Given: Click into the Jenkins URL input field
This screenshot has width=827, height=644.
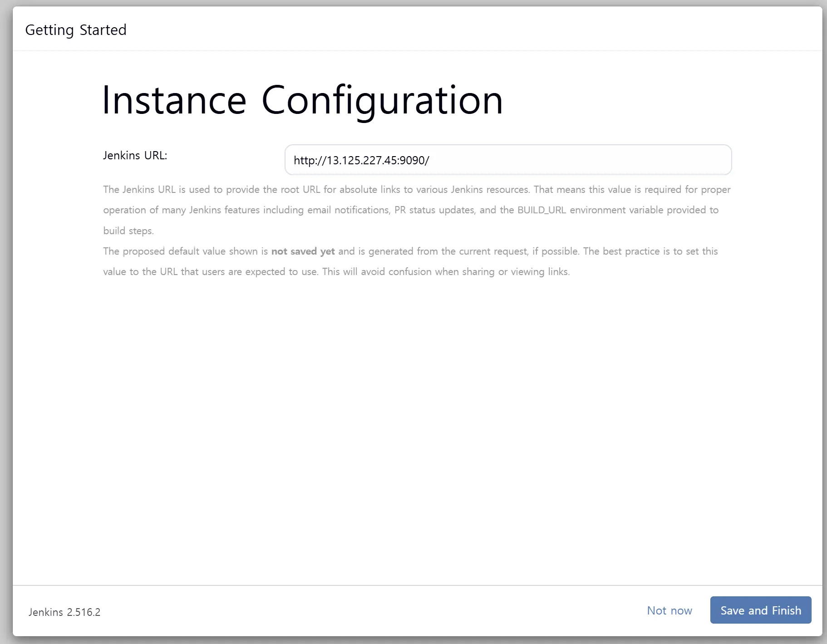Looking at the screenshot, I should pyautogui.click(x=507, y=160).
